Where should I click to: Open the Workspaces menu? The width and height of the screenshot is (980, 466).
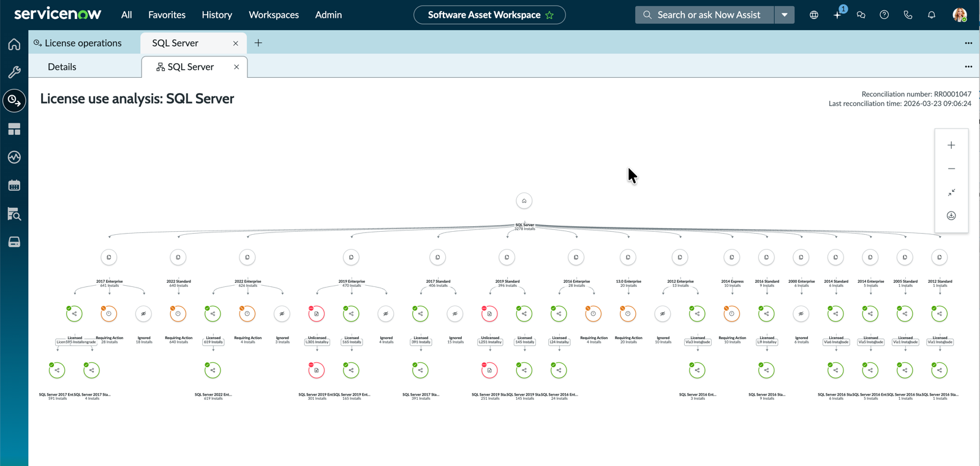274,15
